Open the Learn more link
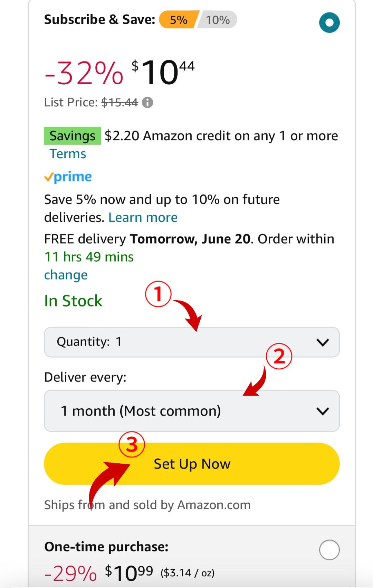Screen dimensions: 373x588 pos(143,218)
